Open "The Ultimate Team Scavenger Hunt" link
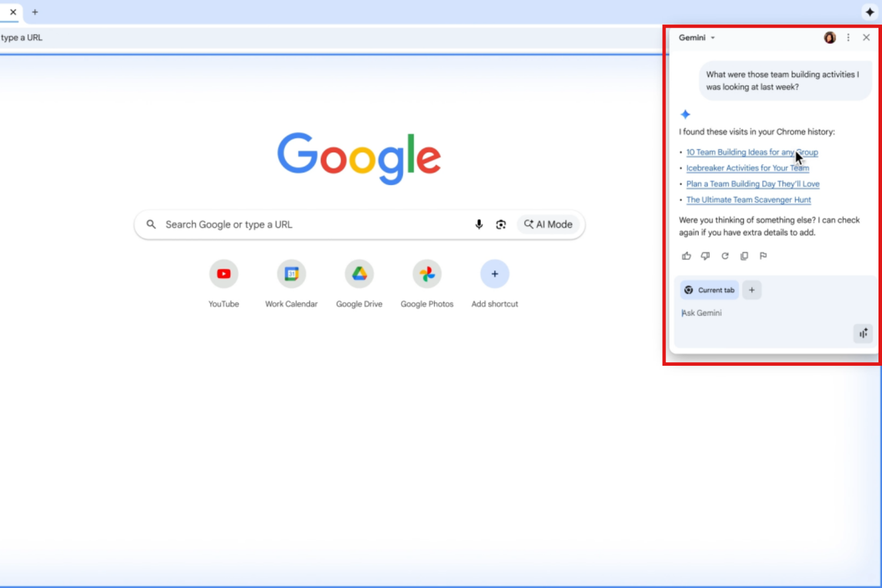Viewport: 882px width, 588px height. [749, 200]
